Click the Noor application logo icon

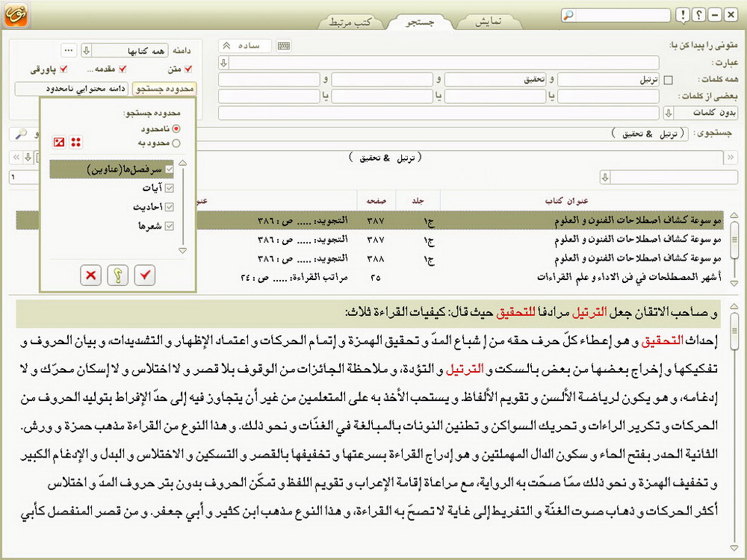coord(16,15)
